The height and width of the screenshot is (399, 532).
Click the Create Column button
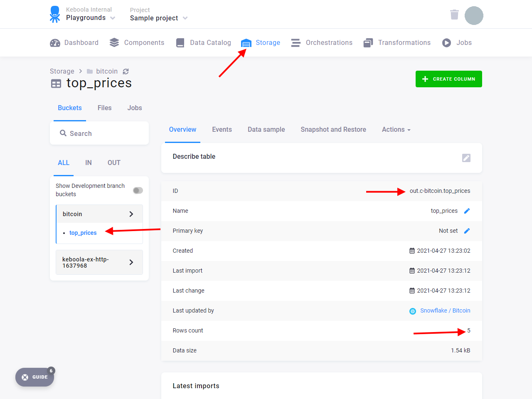(x=449, y=79)
